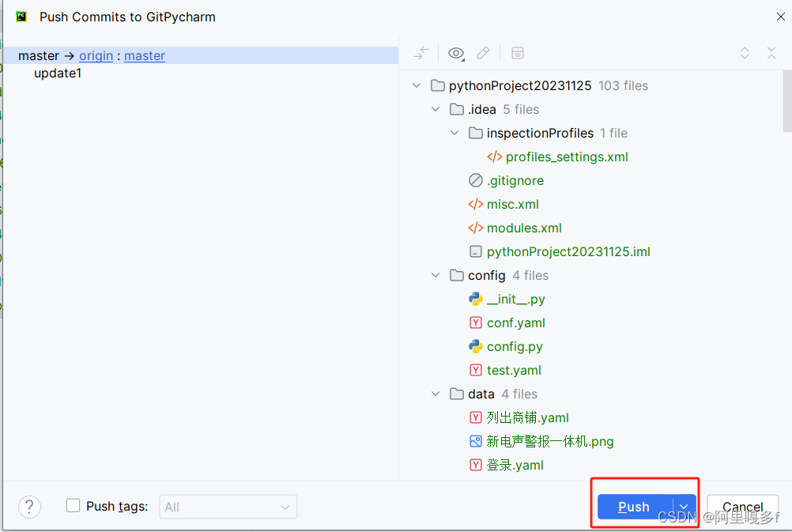
Task: Click the file tree vertical scrollbar
Action: coord(787,101)
